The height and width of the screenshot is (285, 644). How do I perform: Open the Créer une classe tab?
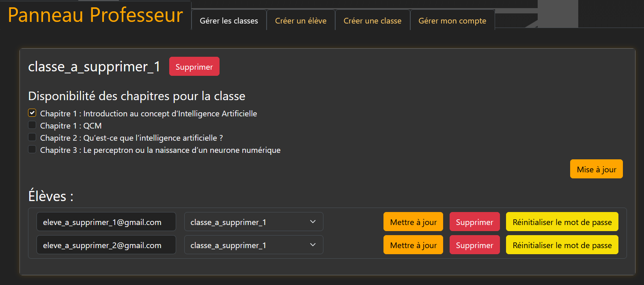(373, 20)
